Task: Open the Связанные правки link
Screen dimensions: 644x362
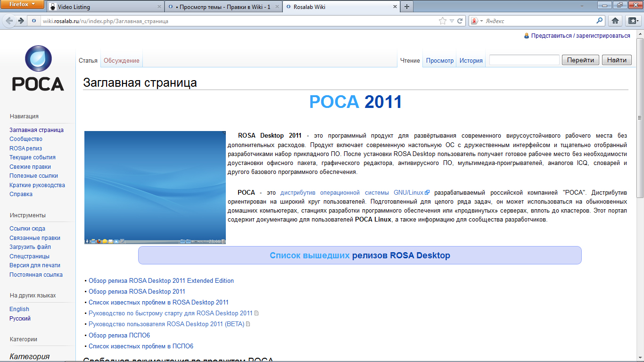Action: point(35,238)
